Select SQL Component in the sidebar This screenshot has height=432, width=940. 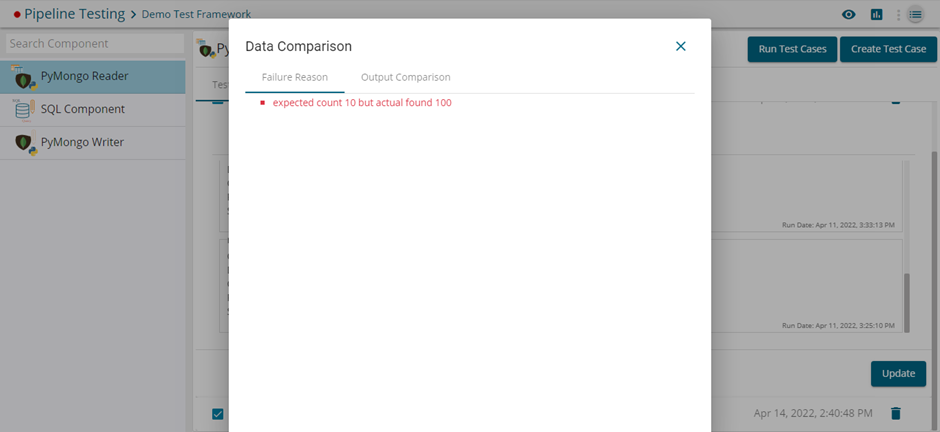coord(93,110)
